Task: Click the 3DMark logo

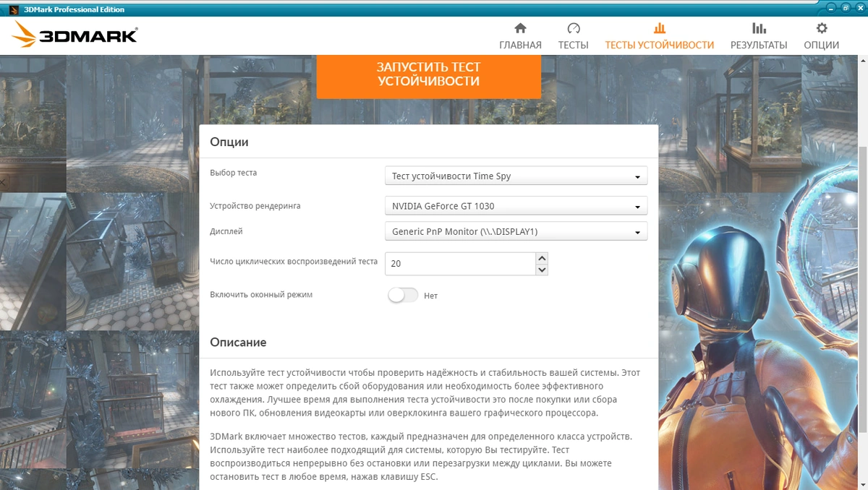Action: tap(75, 33)
